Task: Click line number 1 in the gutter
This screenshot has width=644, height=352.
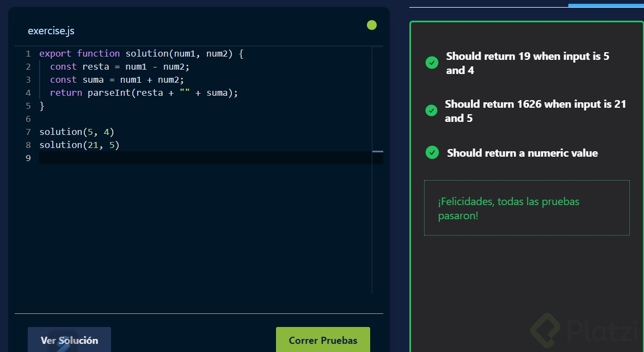Action: (x=28, y=53)
